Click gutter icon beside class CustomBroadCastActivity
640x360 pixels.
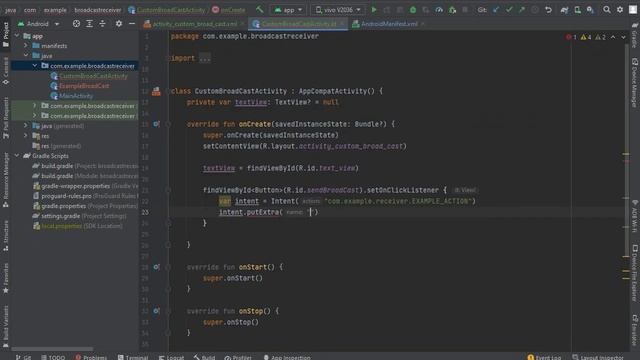(156, 91)
